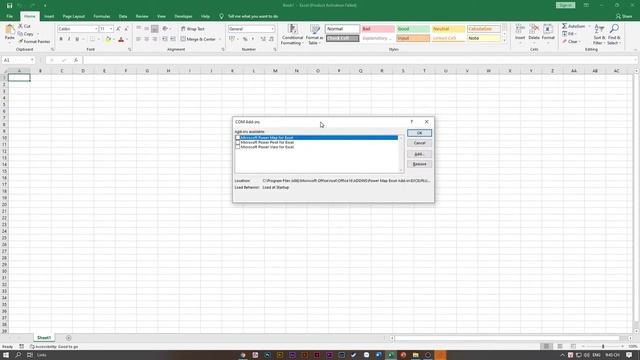Click the Cut scissors icon
The image size is (640, 360).
20,26
